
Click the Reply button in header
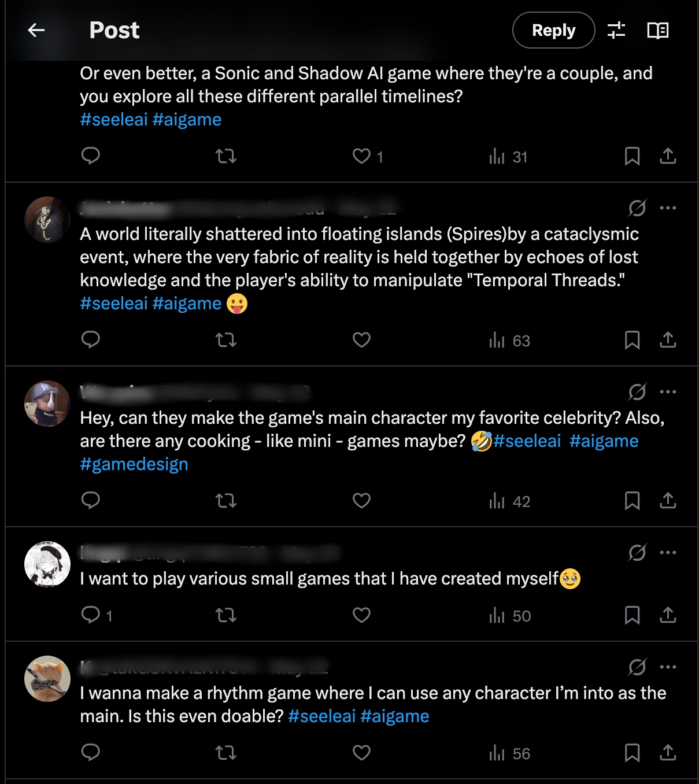pyautogui.click(x=553, y=30)
